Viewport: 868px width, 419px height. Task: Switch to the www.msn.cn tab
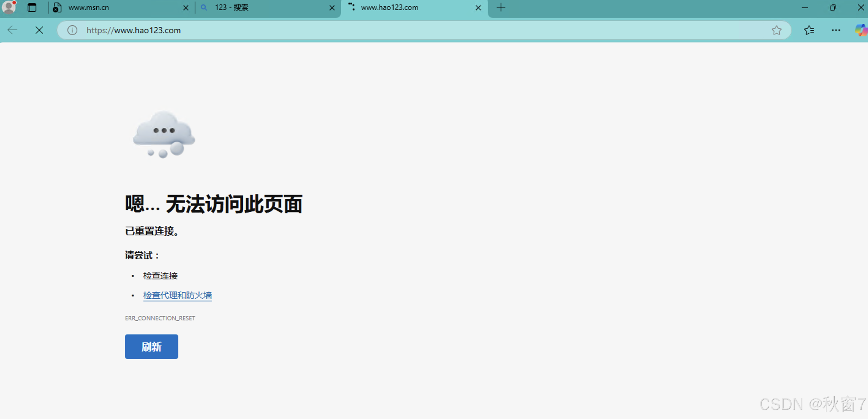click(x=114, y=7)
